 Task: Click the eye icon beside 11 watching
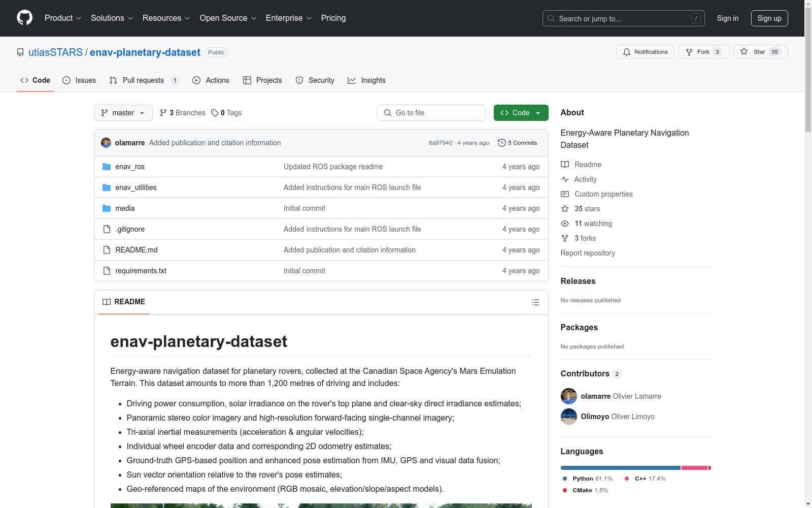coord(565,224)
